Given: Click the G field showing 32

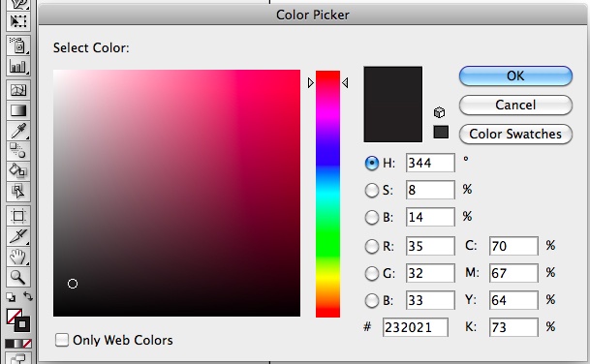Looking at the screenshot, I should [430, 273].
